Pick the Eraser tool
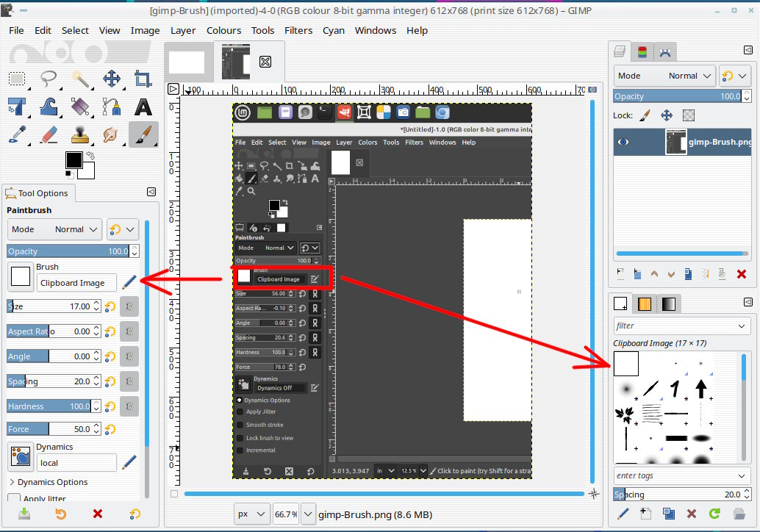The width and height of the screenshot is (760, 532). click(49, 134)
